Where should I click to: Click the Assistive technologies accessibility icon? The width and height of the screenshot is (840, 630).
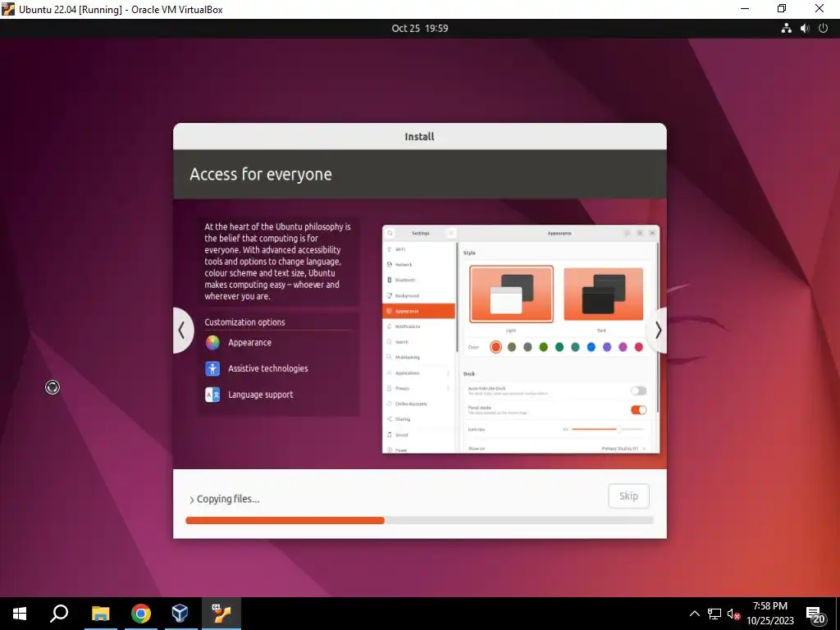pos(212,368)
